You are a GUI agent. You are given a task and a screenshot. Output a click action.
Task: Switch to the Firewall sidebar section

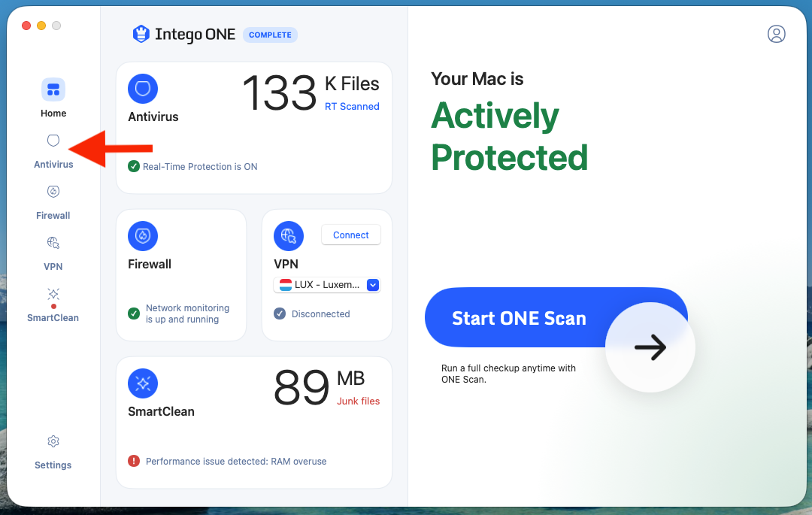point(53,215)
